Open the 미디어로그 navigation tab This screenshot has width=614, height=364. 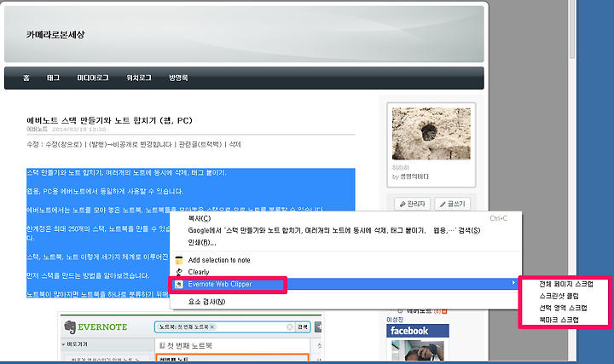coord(93,78)
